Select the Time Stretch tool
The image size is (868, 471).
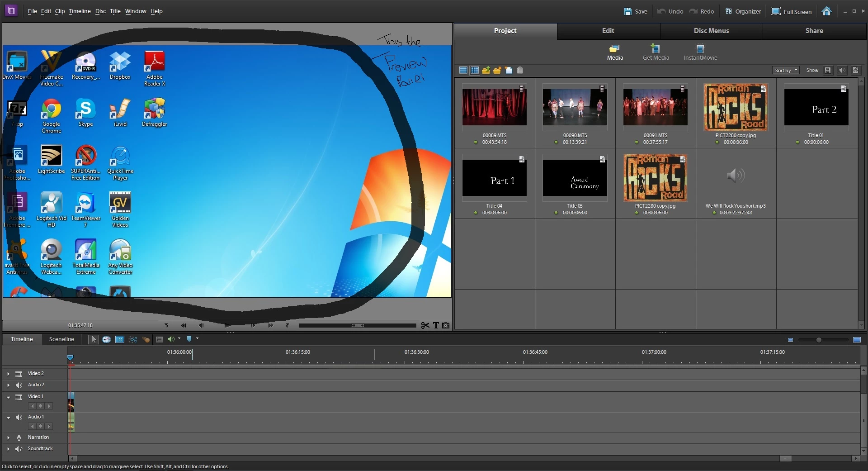(107, 339)
